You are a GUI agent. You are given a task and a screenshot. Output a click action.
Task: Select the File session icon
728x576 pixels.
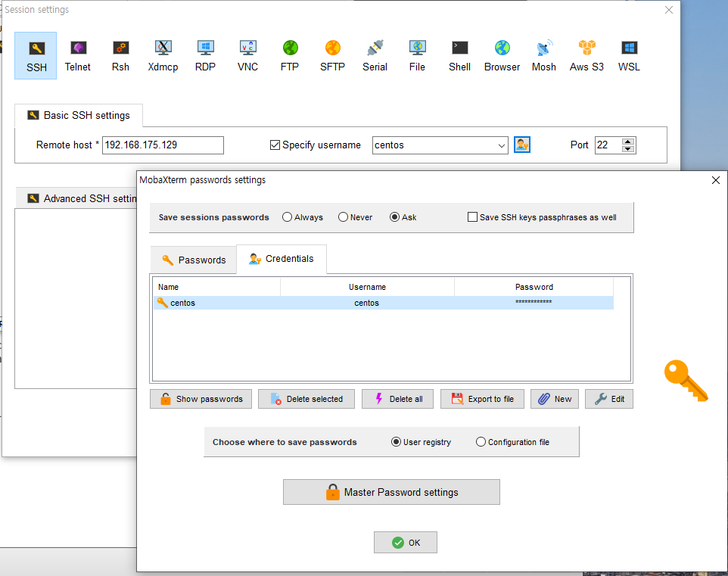pos(418,56)
